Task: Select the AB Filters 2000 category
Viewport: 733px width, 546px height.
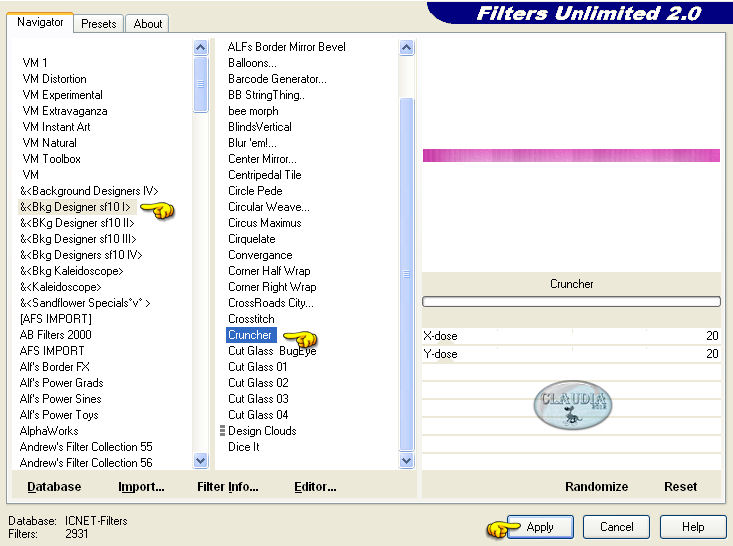Action: [56, 335]
